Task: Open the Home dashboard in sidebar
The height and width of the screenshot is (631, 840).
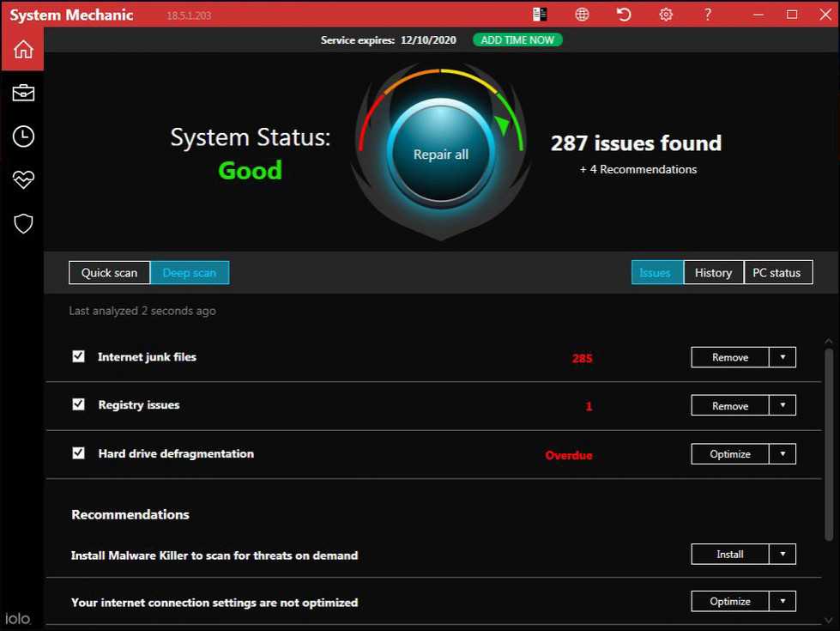Action: click(x=23, y=49)
